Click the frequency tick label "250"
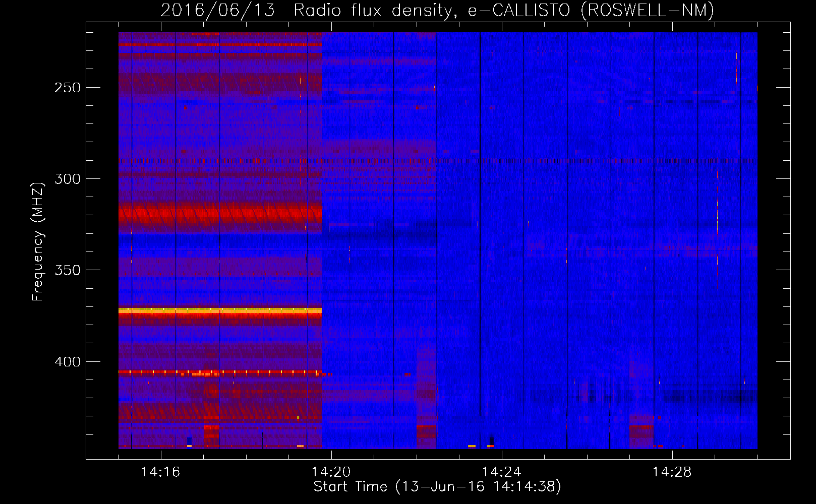The height and width of the screenshot is (504, 816). point(67,88)
